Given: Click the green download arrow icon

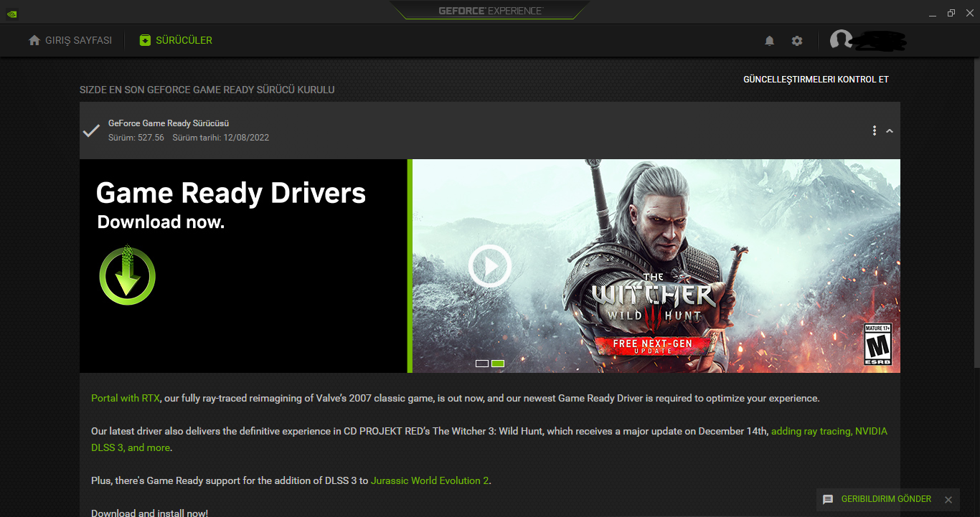Looking at the screenshot, I should [127, 275].
